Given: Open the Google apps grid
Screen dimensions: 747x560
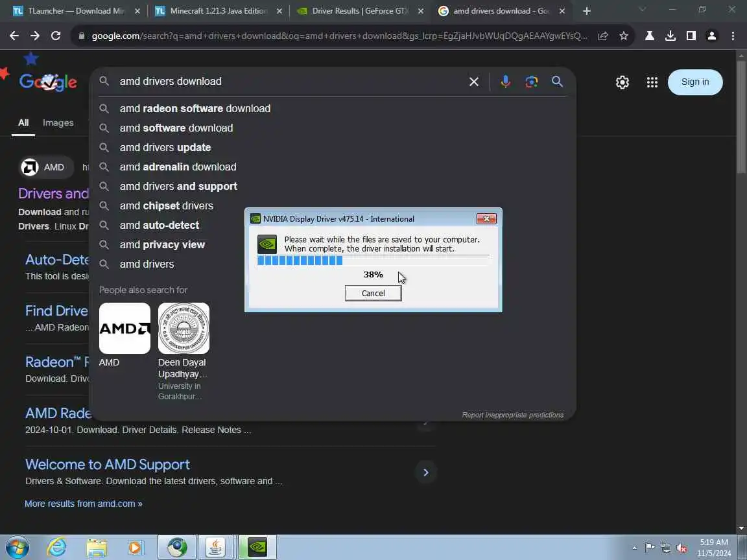Looking at the screenshot, I should click(x=652, y=82).
